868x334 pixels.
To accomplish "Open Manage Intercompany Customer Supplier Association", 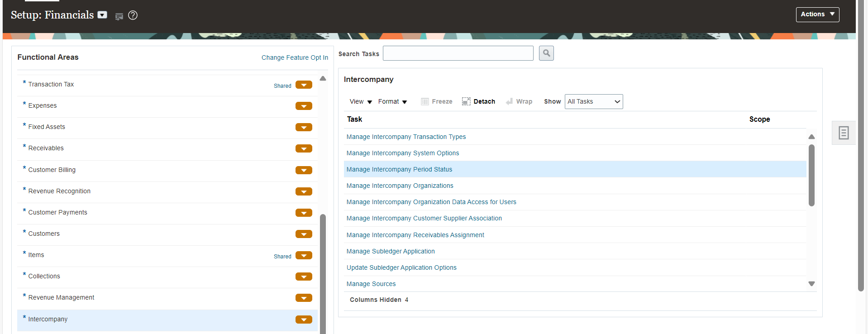I will (424, 218).
